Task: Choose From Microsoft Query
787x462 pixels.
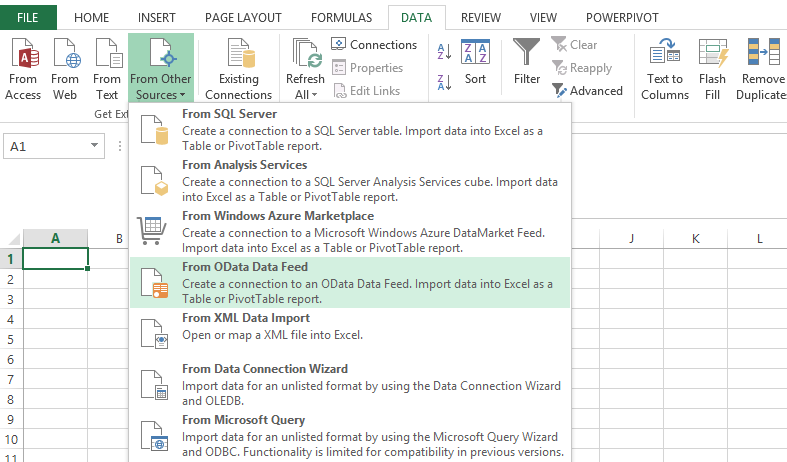Action: [350, 435]
